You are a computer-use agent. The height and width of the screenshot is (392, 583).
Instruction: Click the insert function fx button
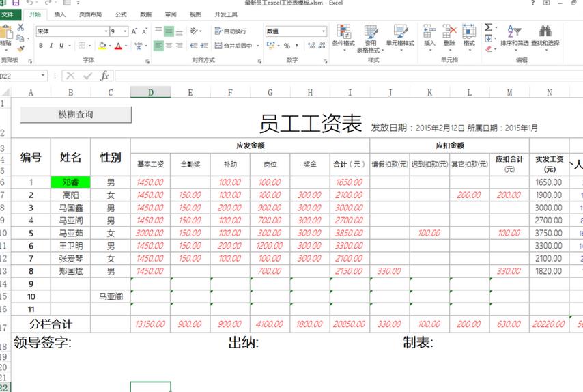click(x=104, y=76)
